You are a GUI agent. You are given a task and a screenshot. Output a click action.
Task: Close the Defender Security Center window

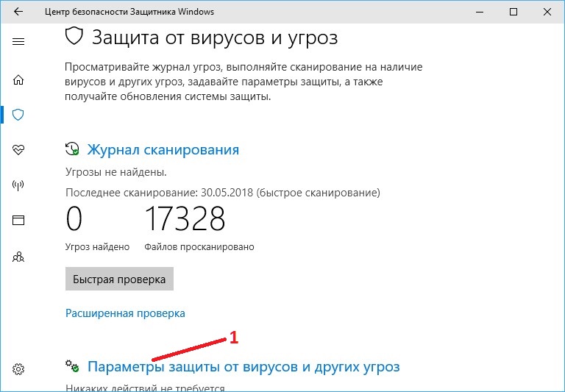click(x=547, y=12)
